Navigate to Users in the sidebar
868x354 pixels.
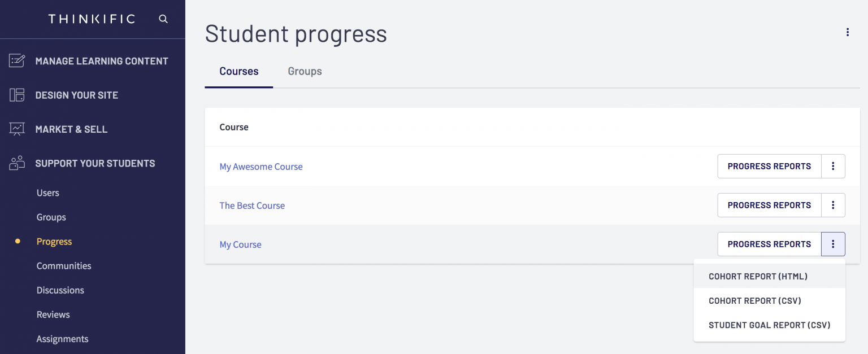pos(47,193)
